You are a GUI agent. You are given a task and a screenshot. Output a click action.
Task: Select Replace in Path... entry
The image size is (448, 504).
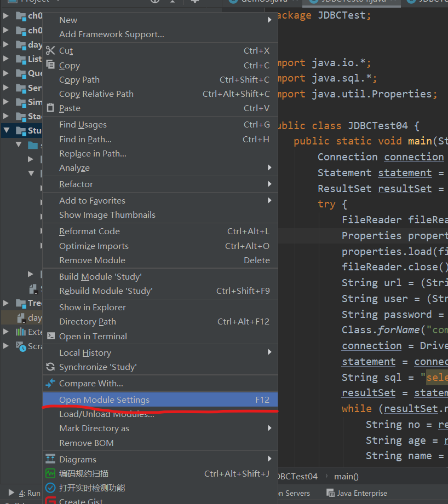[160, 154]
